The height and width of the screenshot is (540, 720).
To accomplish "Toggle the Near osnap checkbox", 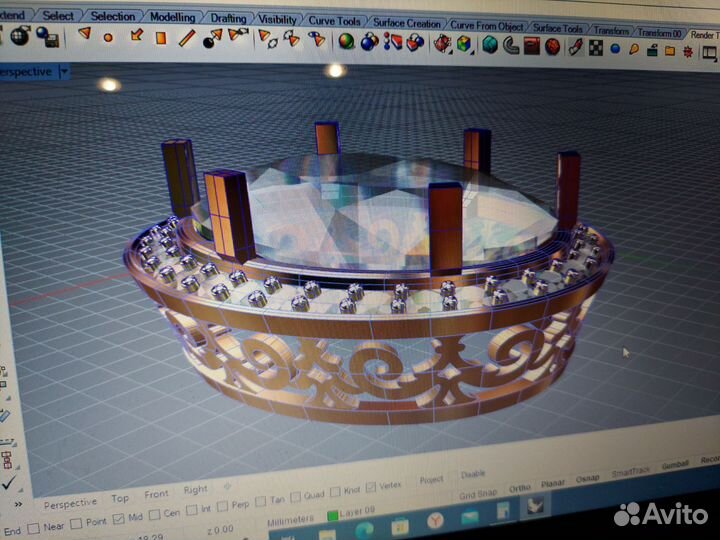I will coord(34,529).
